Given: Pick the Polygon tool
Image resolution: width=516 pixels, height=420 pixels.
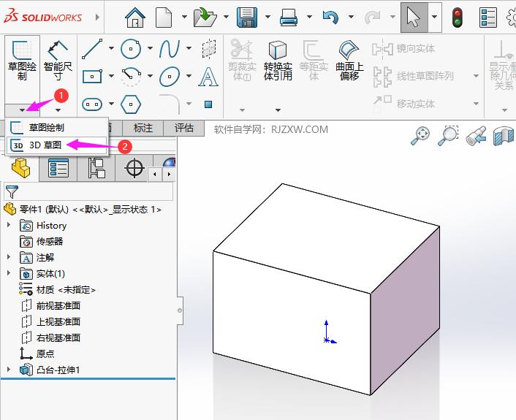Looking at the screenshot, I should pyautogui.click(x=131, y=104).
